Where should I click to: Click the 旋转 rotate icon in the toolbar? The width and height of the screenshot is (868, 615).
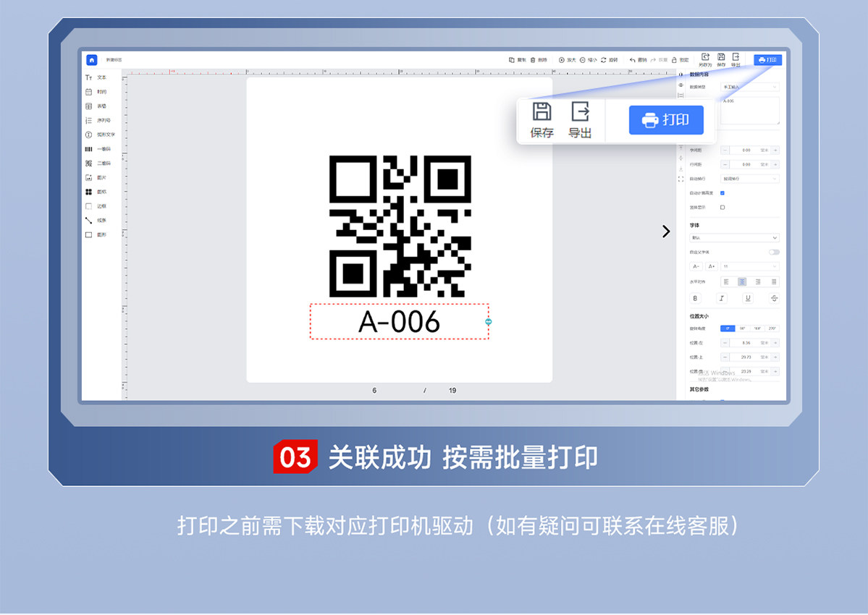tap(603, 60)
